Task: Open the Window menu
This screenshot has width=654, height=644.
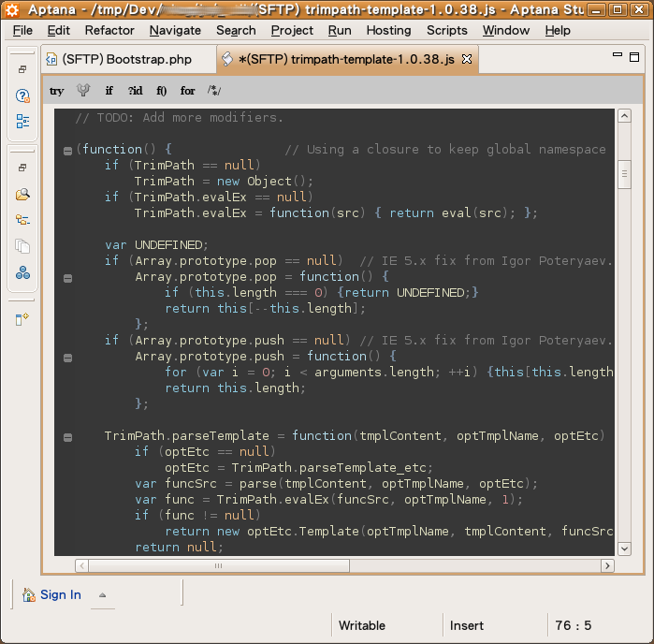Action: pos(506,31)
